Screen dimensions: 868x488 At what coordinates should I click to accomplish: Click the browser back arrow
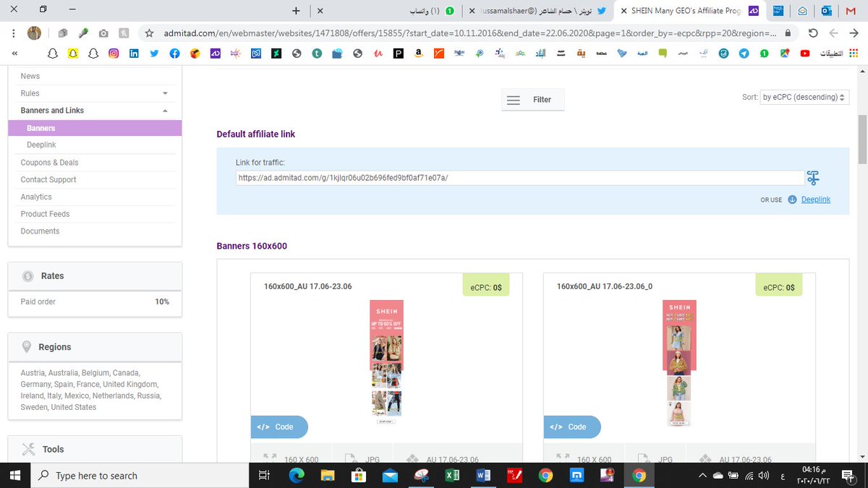point(854,33)
